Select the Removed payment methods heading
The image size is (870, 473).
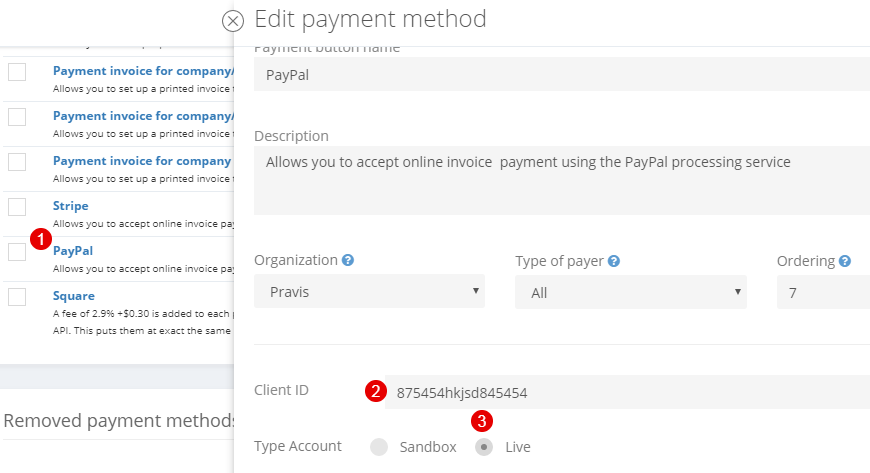(119, 420)
